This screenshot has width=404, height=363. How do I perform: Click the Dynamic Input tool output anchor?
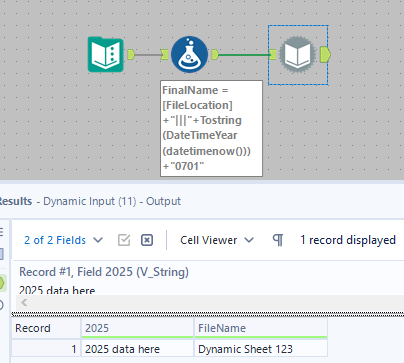(x=325, y=54)
